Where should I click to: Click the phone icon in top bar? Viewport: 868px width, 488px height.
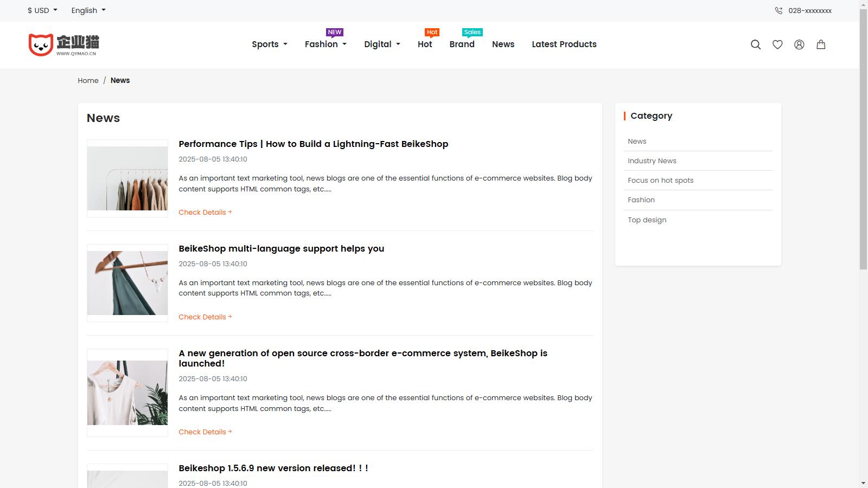[x=778, y=10]
